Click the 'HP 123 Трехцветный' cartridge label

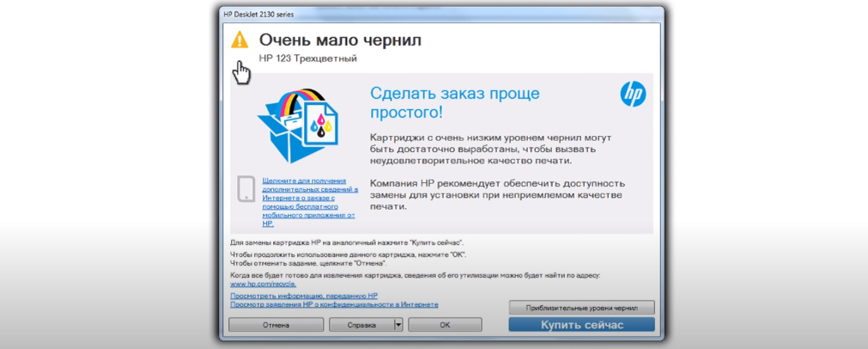[x=307, y=58]
